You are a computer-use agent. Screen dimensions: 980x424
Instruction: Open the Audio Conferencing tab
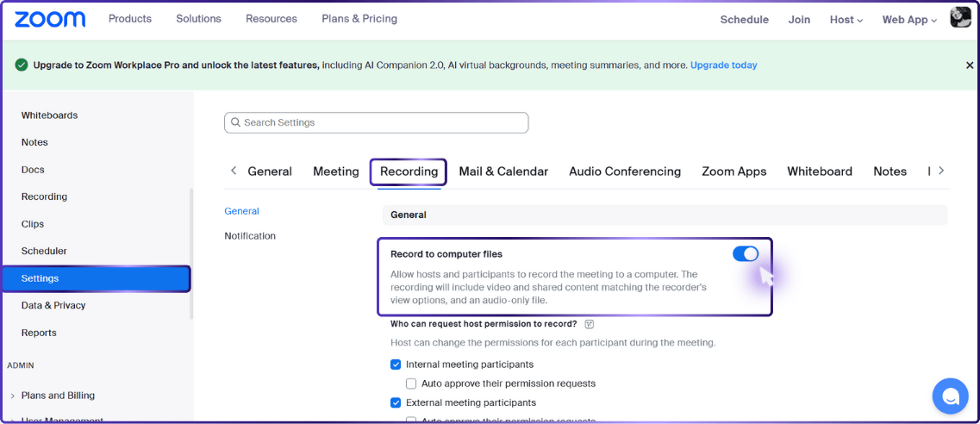624,171
